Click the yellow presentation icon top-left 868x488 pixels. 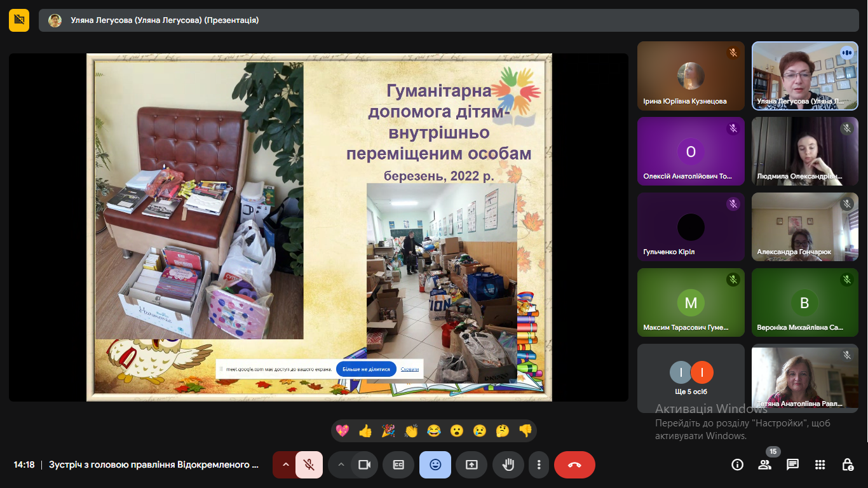[x=19, y=20]
